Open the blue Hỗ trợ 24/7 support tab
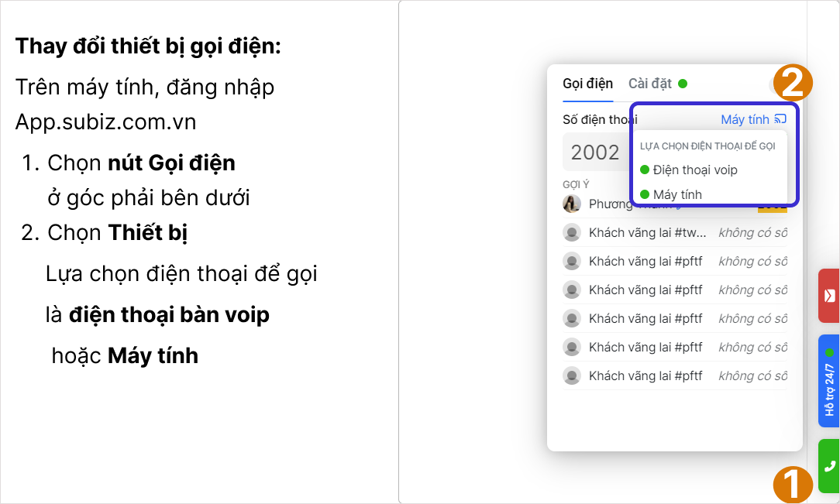Viewport: 840px width, 504px height. click(x=829, y=381)
